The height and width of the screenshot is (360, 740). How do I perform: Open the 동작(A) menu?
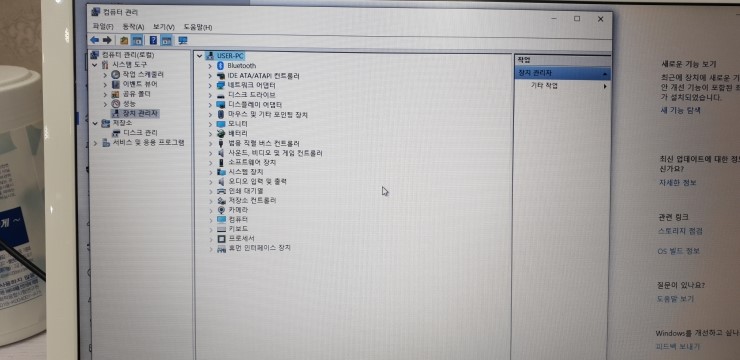pyautogui.click(x=133, y=27)
